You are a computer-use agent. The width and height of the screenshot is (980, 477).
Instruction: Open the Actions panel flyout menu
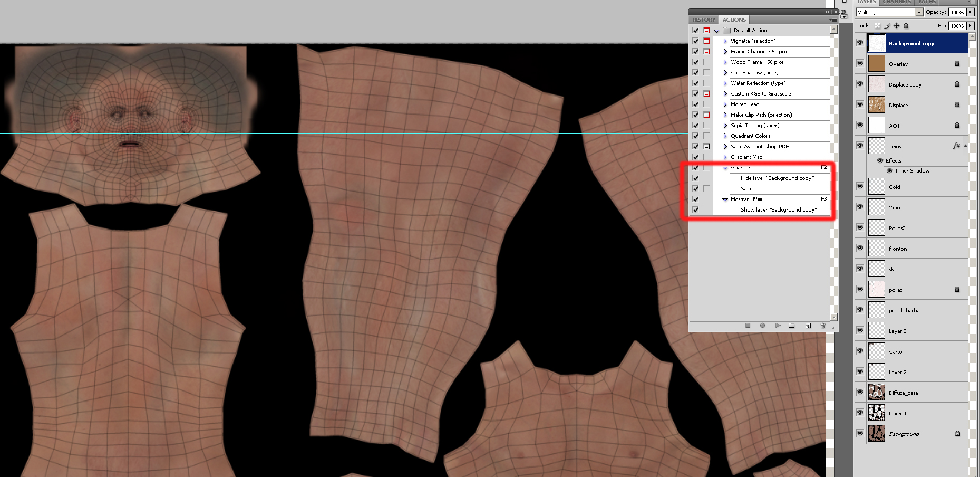[x=833, y=20]
